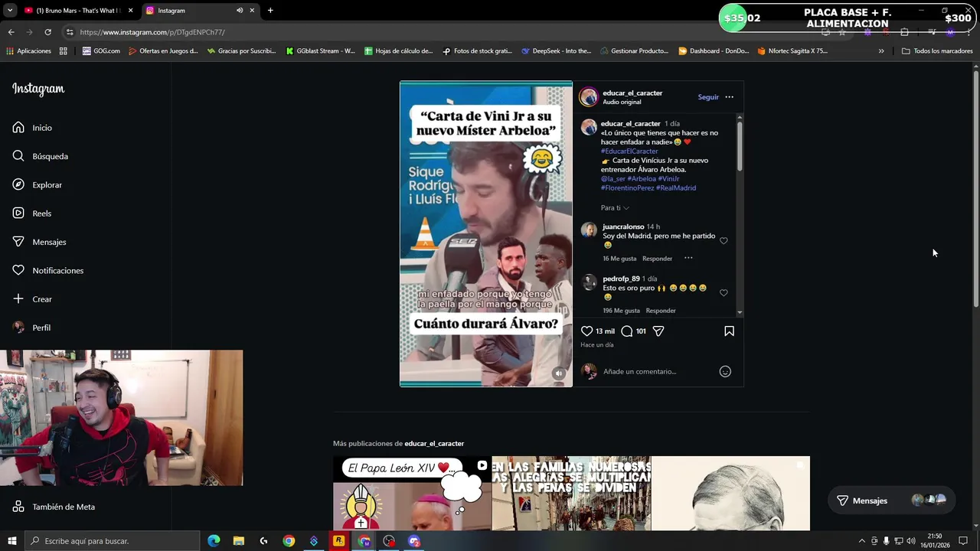This screenshot has height=551, width=980.
Task: Open Explorar in the sidebar
Action: [x=38, y=184]
